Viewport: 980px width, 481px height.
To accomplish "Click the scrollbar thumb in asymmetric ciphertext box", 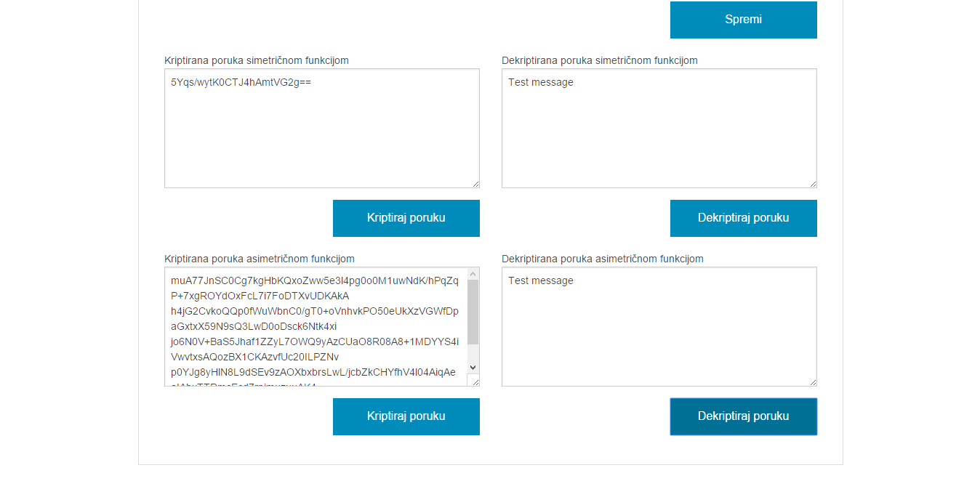I will pyautogui.click(x=473, y=312).
